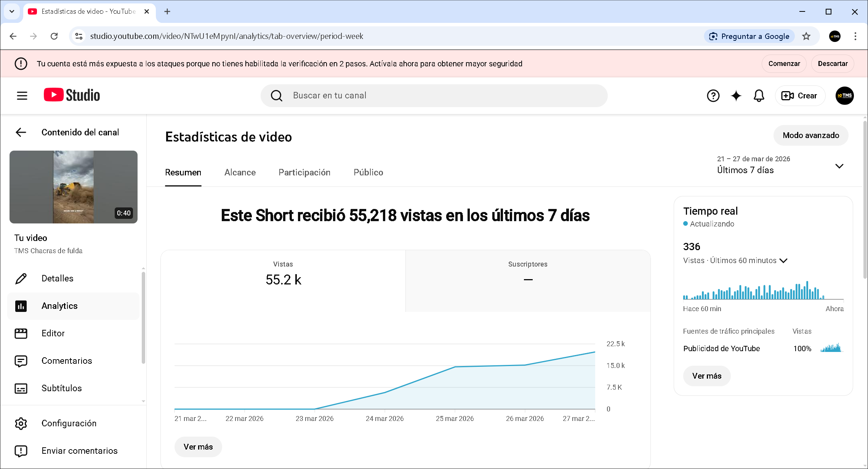This screenshot has width=868, height=469.
Task: Open Configuración with the gear icon
Action: click(x=69, y=423)
